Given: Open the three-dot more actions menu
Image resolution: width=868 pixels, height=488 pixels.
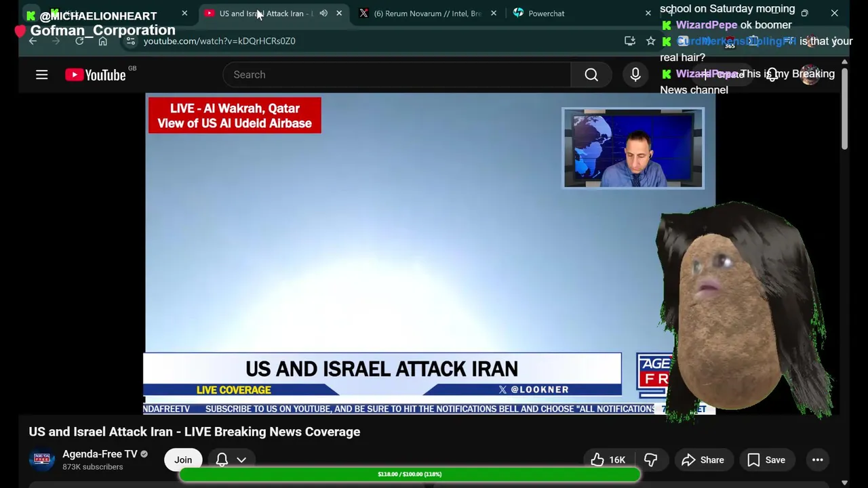Looking at the screenshot, I should pyautogui.click(x=818, y=460).
